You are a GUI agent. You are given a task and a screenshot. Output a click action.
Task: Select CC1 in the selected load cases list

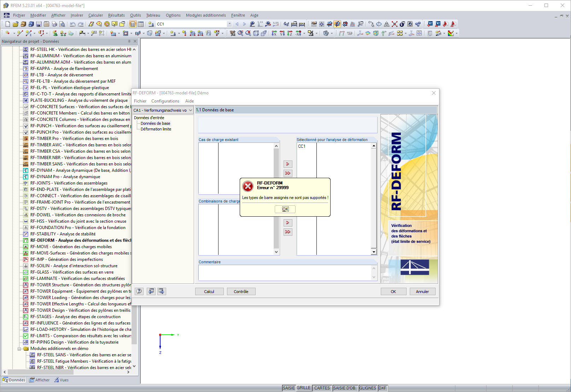pos(302,146)
